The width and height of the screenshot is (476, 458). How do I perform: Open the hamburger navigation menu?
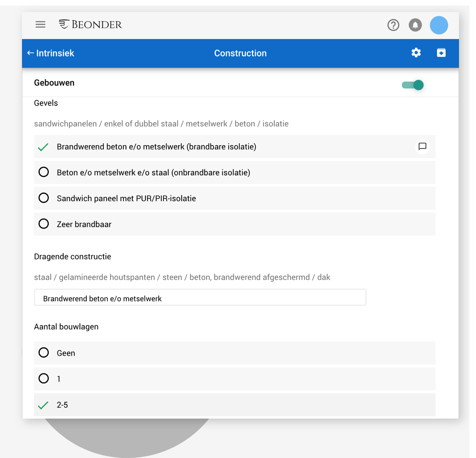click(x=40, y=24)
